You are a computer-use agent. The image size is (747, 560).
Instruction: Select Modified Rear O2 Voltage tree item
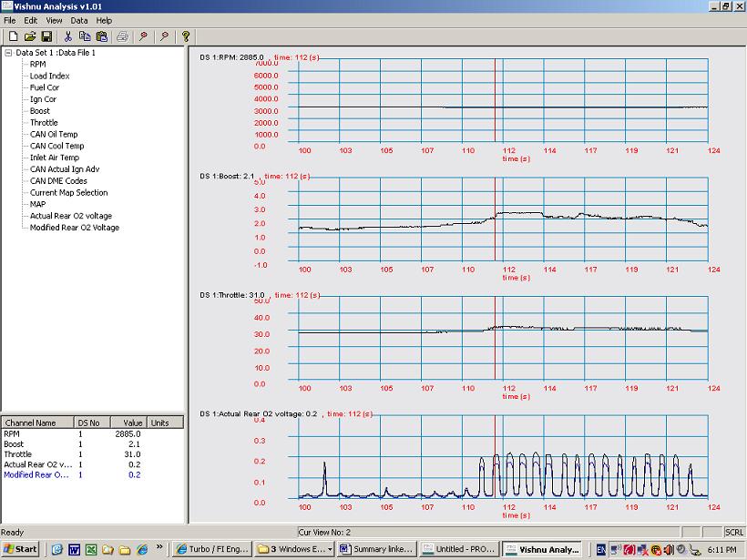74,228
